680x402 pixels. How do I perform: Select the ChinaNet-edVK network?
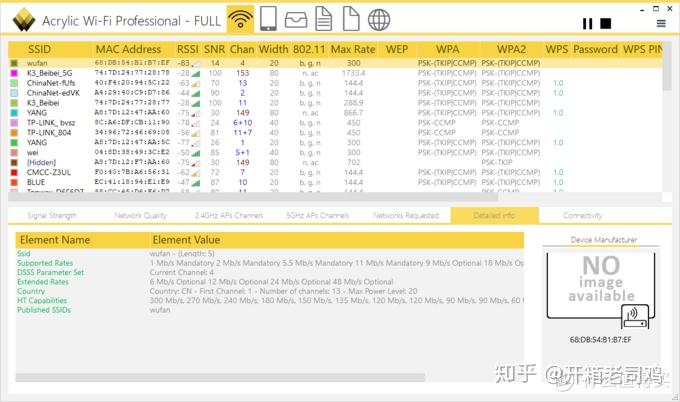(335, 93)
